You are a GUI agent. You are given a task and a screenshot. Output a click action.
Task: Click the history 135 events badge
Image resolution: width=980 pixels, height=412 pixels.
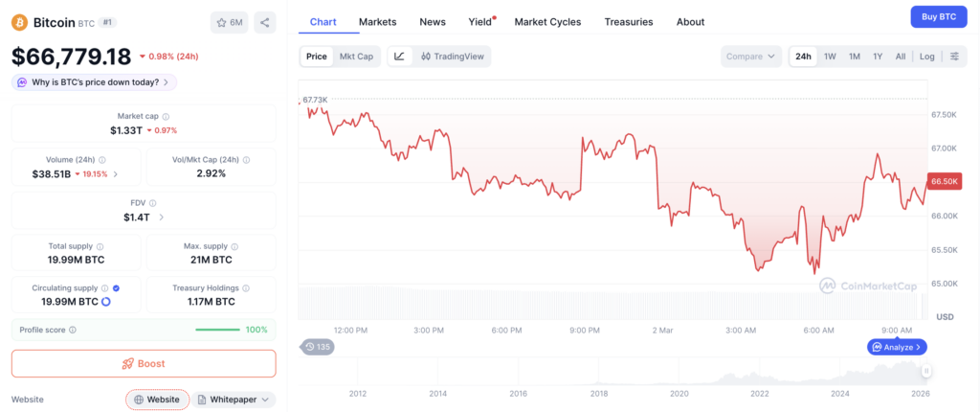pyautogui.click(x=316, y=347)
